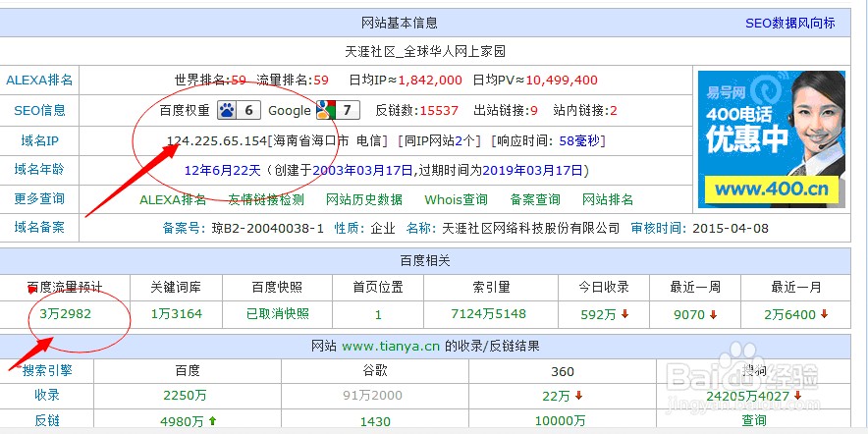Click keyword library value 1万3164
The image size is (868, 434).
point(176,314)
